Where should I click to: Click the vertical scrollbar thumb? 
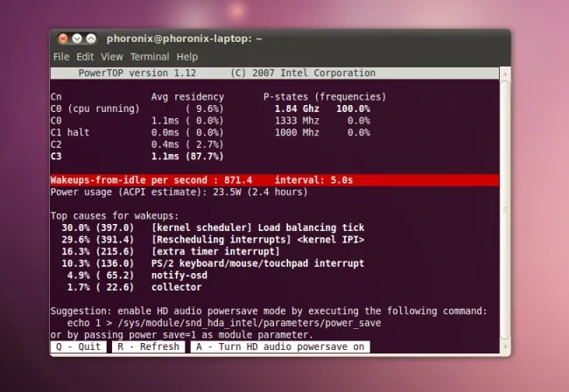(505, 210)
